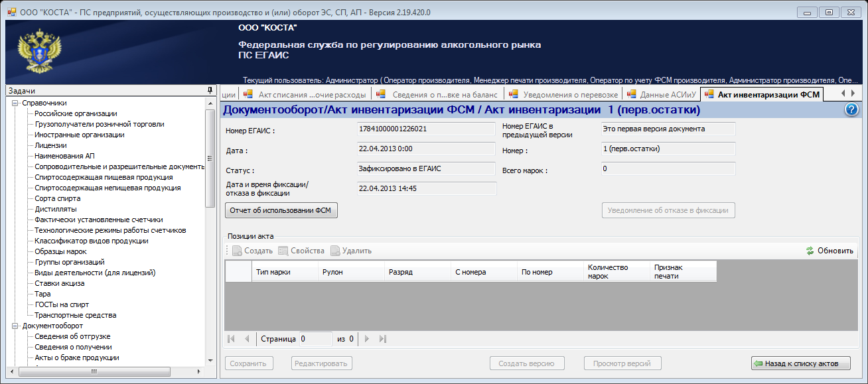Image resolution: width=868 pixels, height=384 pixels.
Task: Click the Дата field 22.04.2013 0:00
Action: (427, 149)
